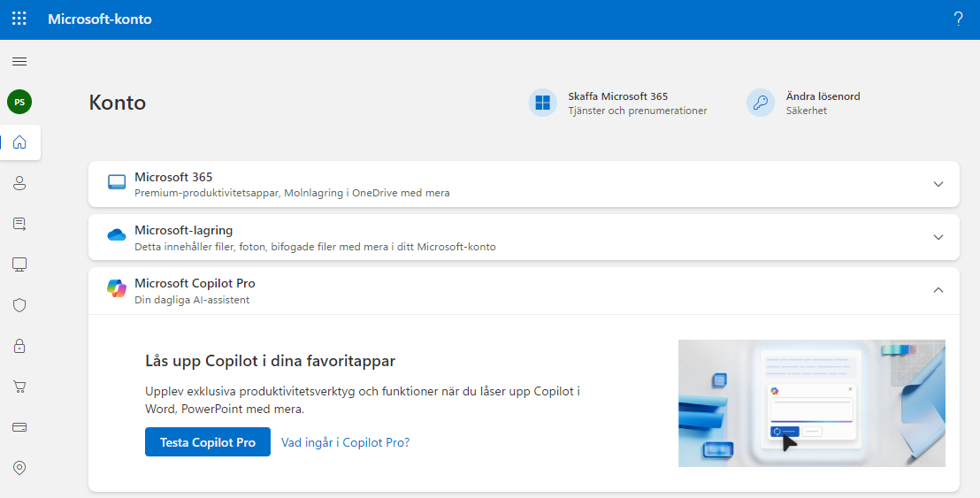Click the 'Säkerhet' subtitle under Ändra lösenord

point(807,111)
